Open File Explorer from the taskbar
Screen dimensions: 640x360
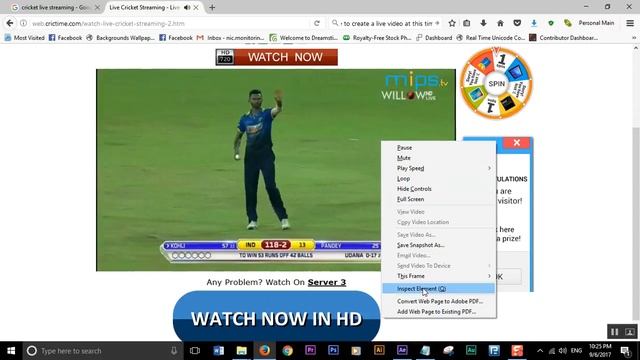(242, 351)
